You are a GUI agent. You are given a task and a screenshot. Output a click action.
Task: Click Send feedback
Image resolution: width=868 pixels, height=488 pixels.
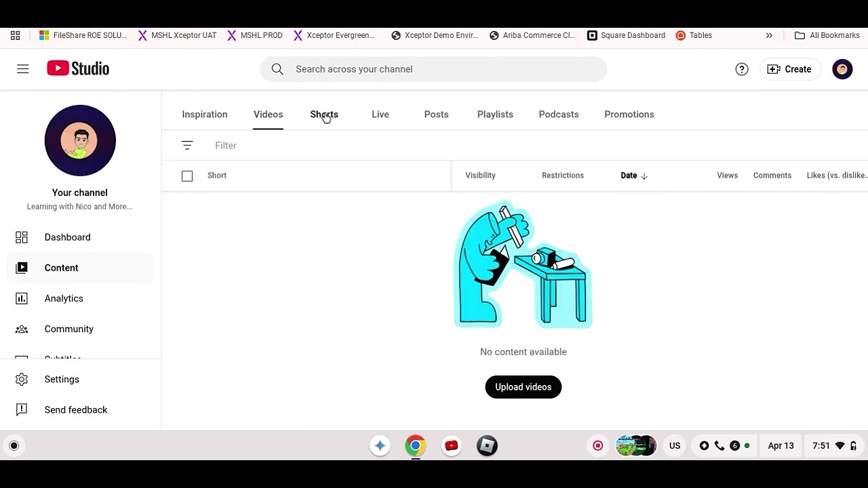point(80,410)
